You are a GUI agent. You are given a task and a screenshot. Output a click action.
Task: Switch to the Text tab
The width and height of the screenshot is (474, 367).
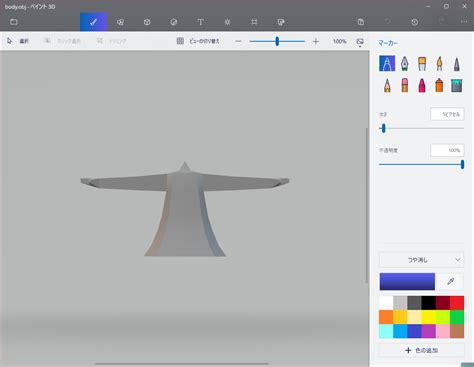[x=200, y=22]
